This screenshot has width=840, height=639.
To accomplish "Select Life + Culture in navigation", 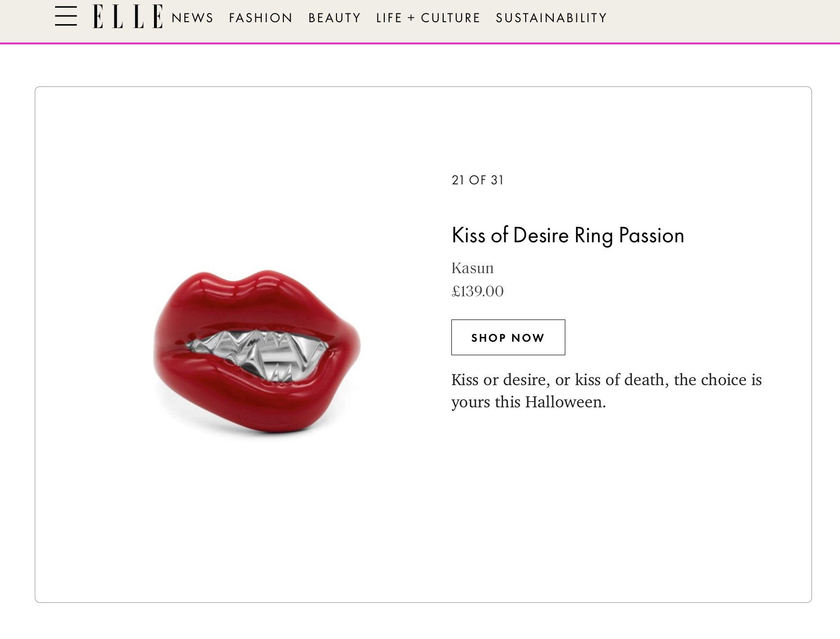I will point(428,18).
